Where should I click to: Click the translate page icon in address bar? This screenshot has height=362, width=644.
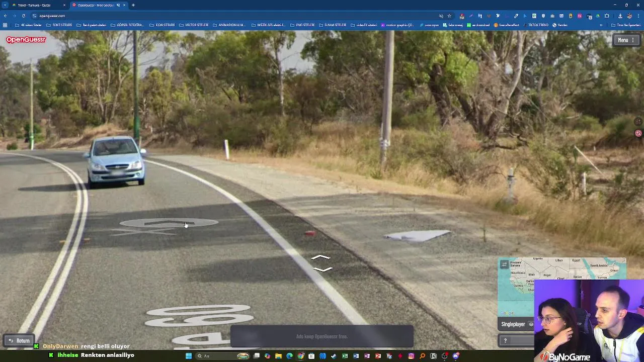[441, 16]
